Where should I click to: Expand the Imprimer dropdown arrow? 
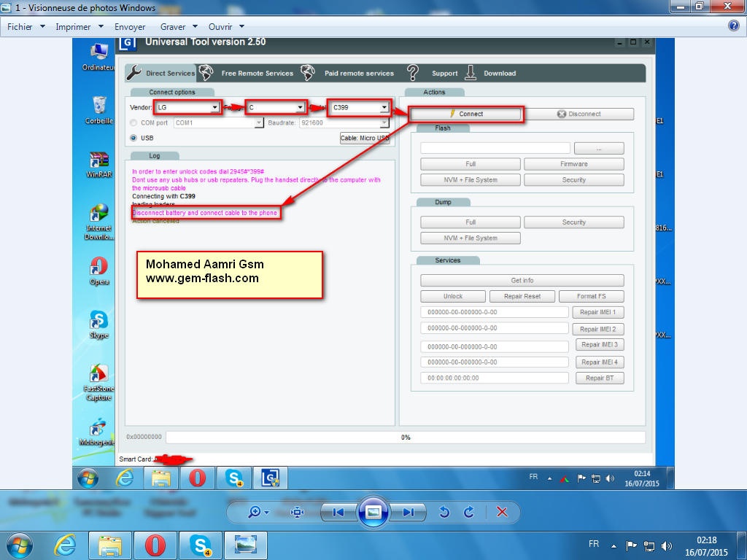pos(101,27)
